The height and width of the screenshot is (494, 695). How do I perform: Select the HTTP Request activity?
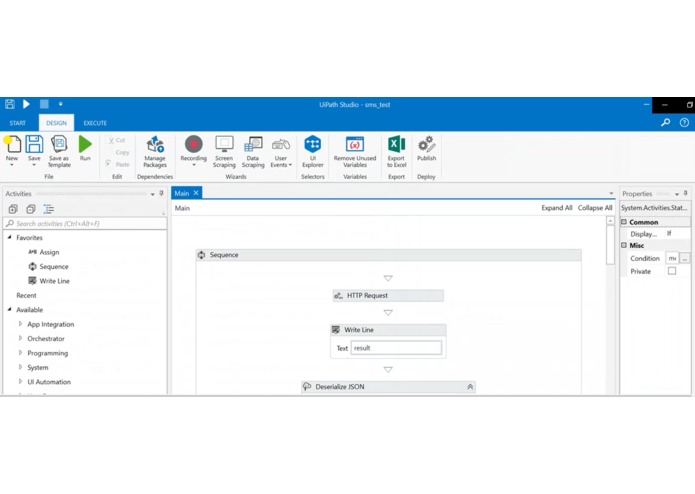point(388,296)
